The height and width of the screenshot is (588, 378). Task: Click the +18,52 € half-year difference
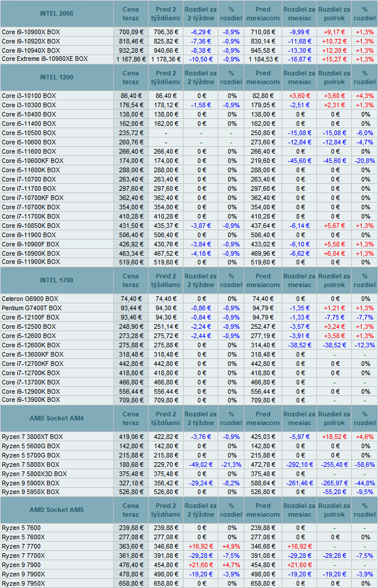[334, 437]
